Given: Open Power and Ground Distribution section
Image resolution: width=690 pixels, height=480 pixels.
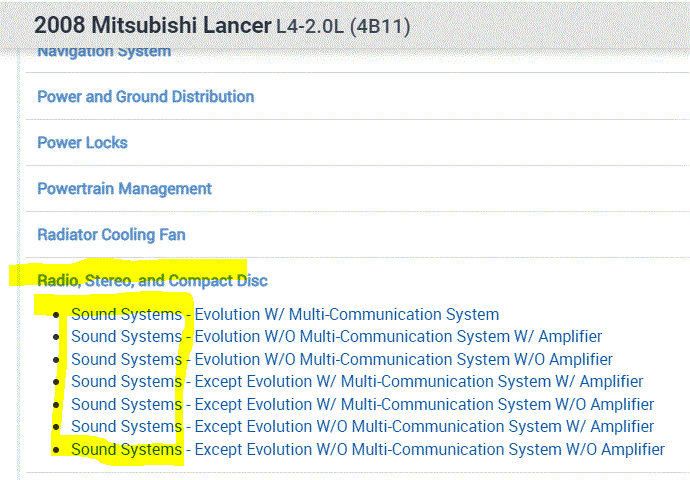Looking at the screenshot, I should [145, 97].
